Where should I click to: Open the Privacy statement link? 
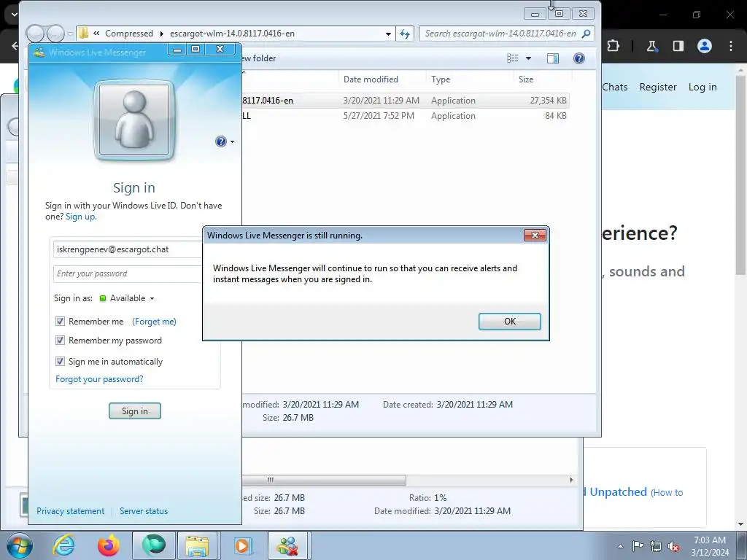tap(71, 511)
